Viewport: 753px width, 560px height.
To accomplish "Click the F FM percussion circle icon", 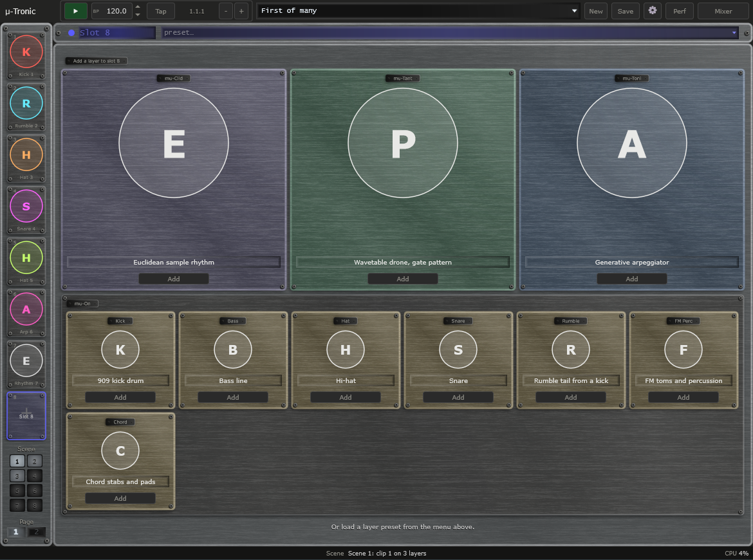I will click(683, 350).
